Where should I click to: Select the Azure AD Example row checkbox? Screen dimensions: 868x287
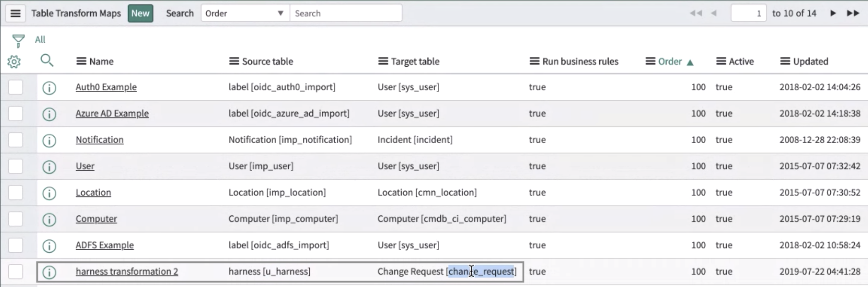click(x=16, y=113)
